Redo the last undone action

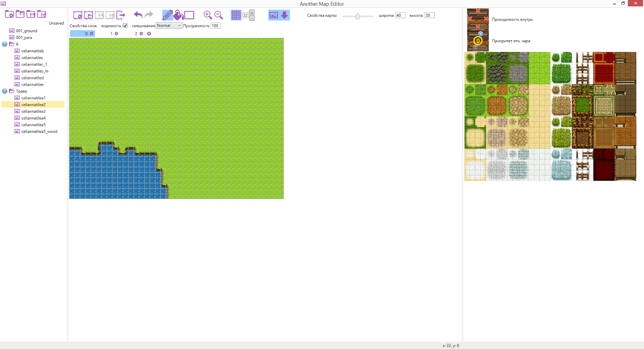(x=149, y=15)
